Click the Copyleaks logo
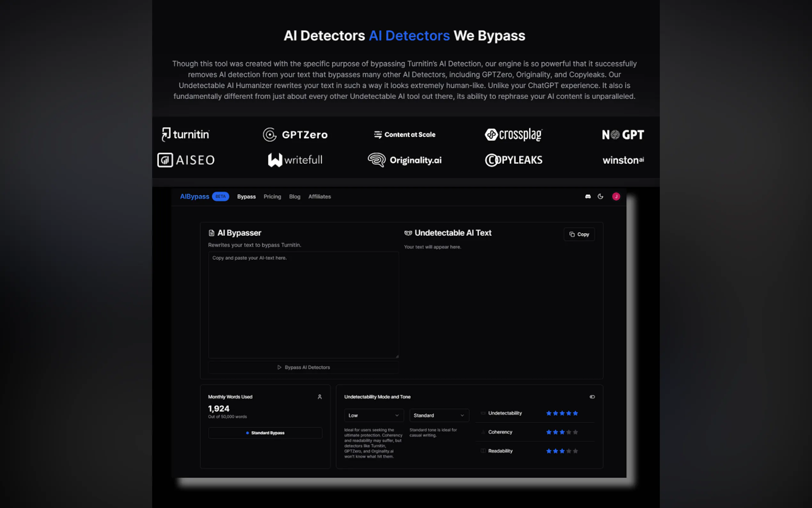 [514, 160]
